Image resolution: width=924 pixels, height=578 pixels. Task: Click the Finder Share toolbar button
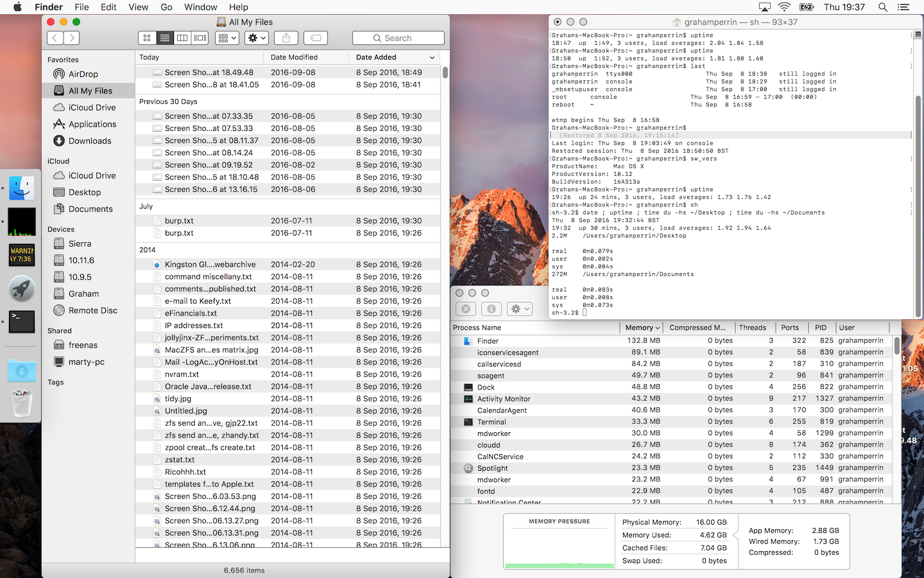click(286, 38)
